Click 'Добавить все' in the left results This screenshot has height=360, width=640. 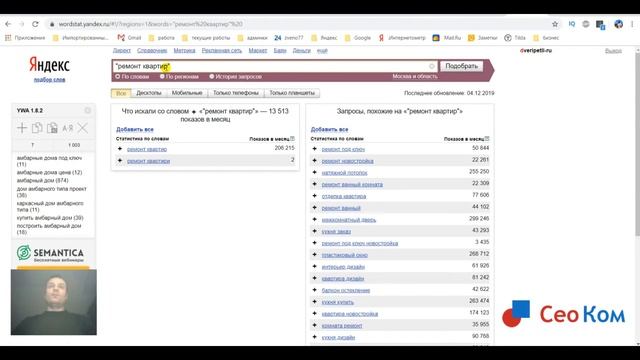coord(135,129)
